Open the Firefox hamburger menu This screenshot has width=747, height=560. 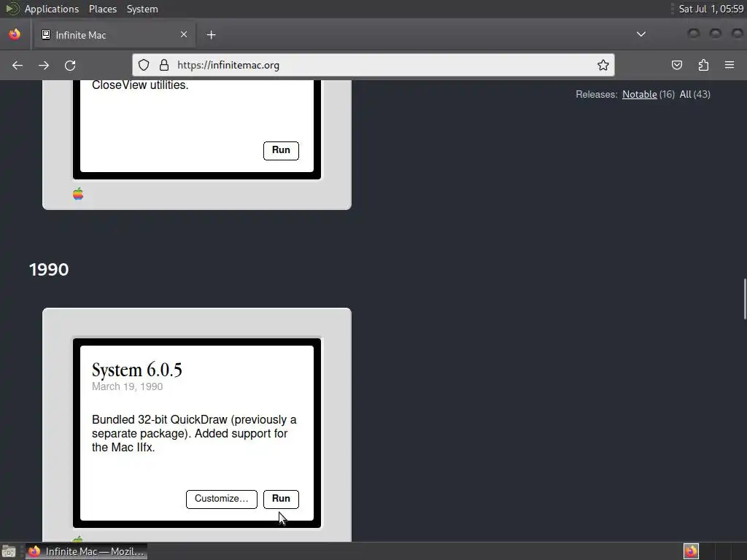click(x=729, y=65)
